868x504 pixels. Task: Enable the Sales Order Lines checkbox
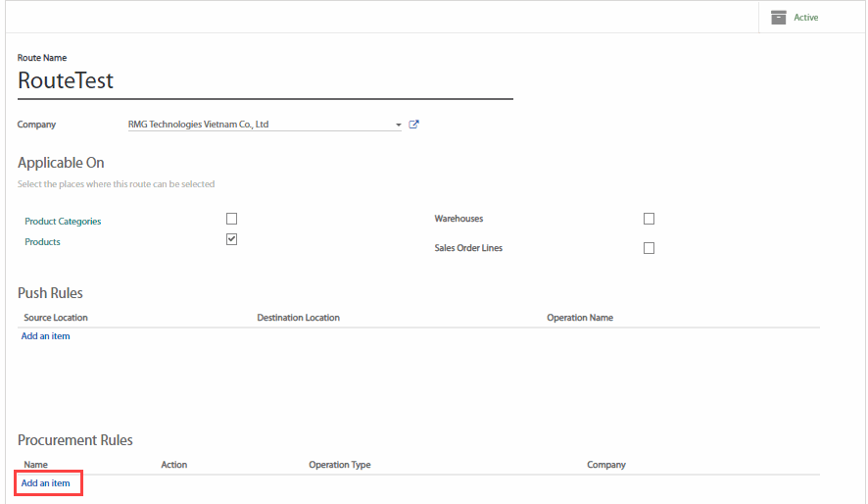pyautogui.click(x=649, y=248)
